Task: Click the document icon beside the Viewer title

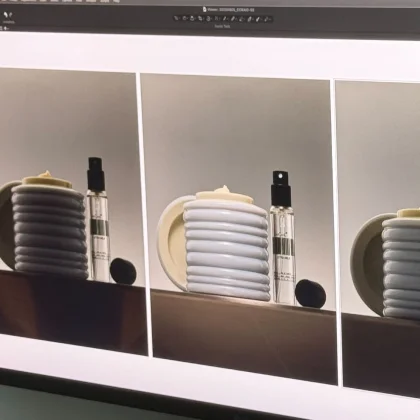Action: tap(204, 9)
